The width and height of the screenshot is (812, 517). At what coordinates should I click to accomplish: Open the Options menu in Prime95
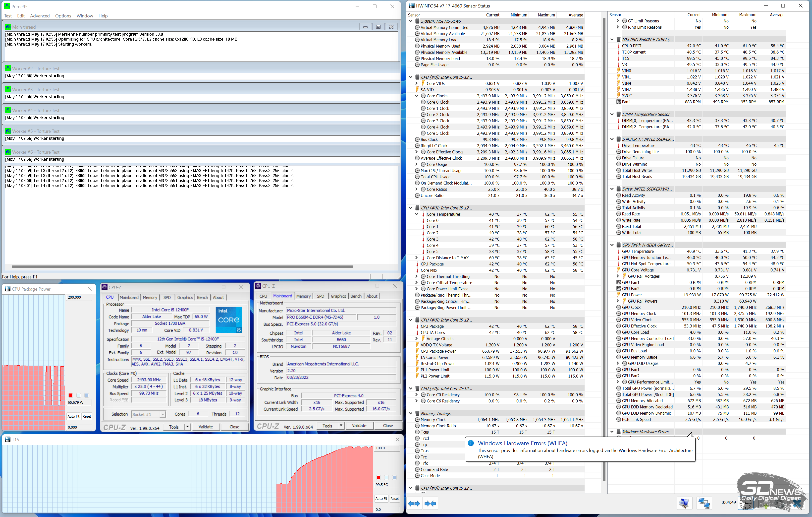click(63, 16)
